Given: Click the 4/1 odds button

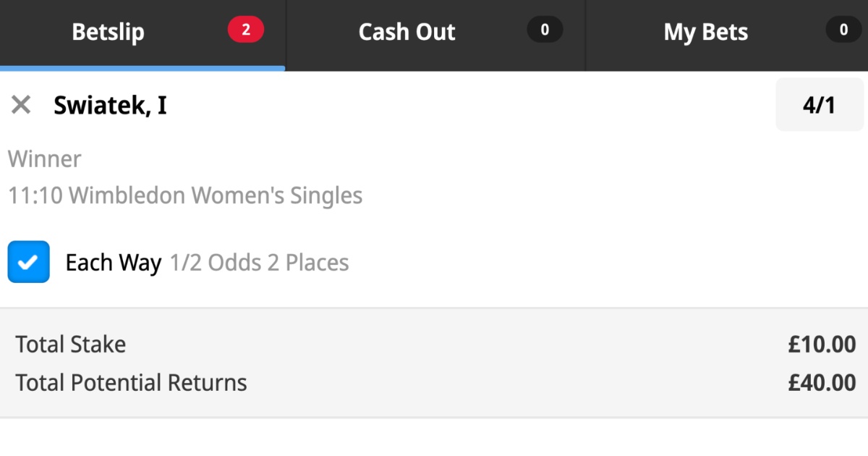Looking at the screenshot, I should pos(819,106).
